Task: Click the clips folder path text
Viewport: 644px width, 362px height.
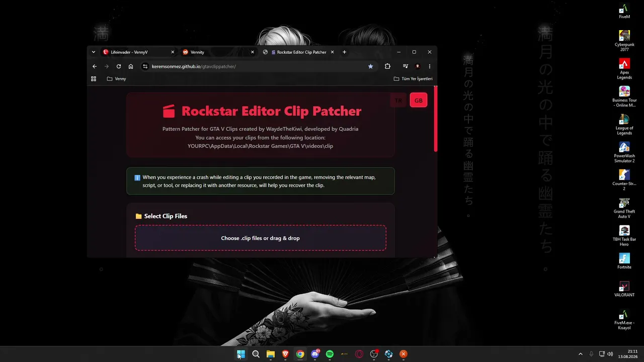Action: click(261, 146)
